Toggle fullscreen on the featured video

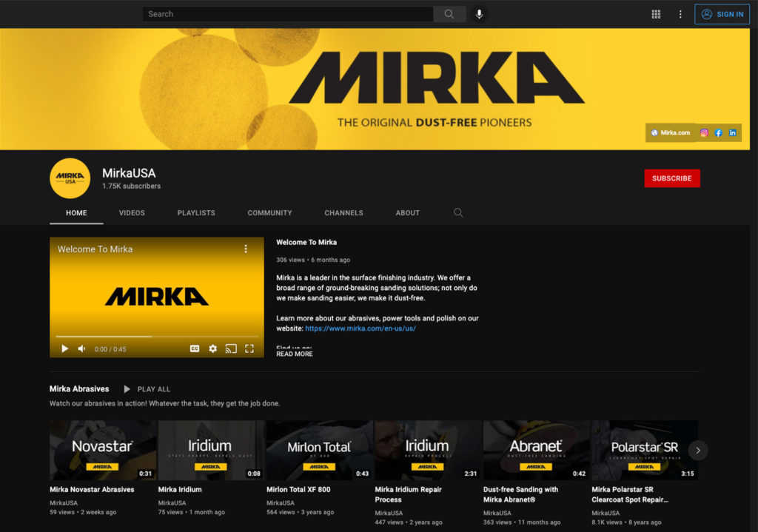click(249, 349)
